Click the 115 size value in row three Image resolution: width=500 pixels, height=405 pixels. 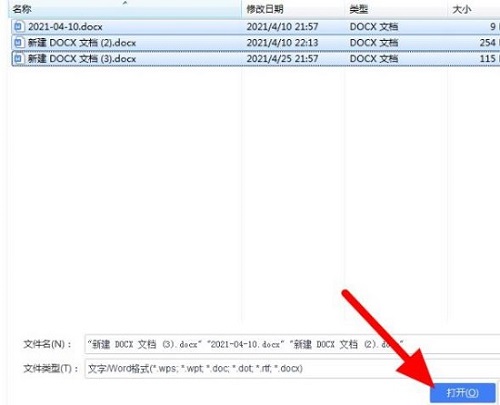pyautogui.click(x=488, y=59)
